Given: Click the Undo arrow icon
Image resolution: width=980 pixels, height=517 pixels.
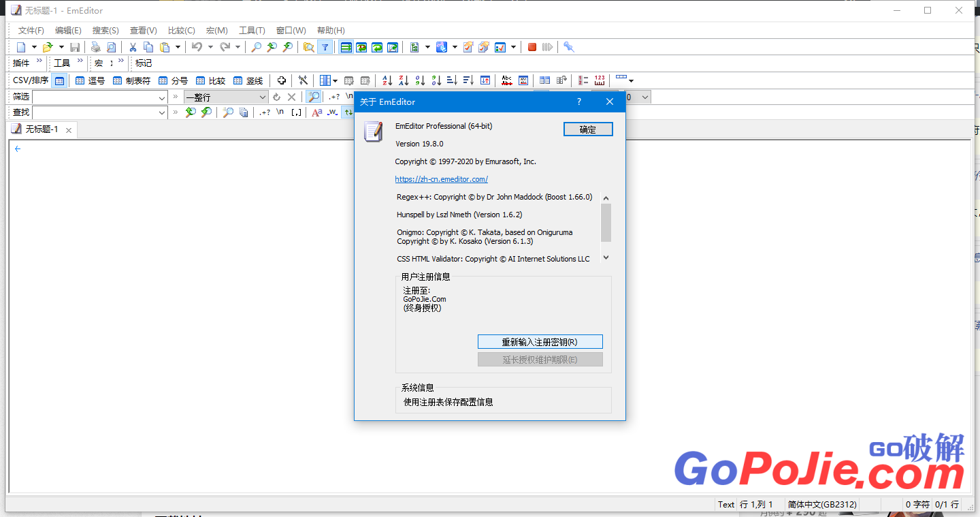Looking at the screenshot, I should [x=197, y=47].
